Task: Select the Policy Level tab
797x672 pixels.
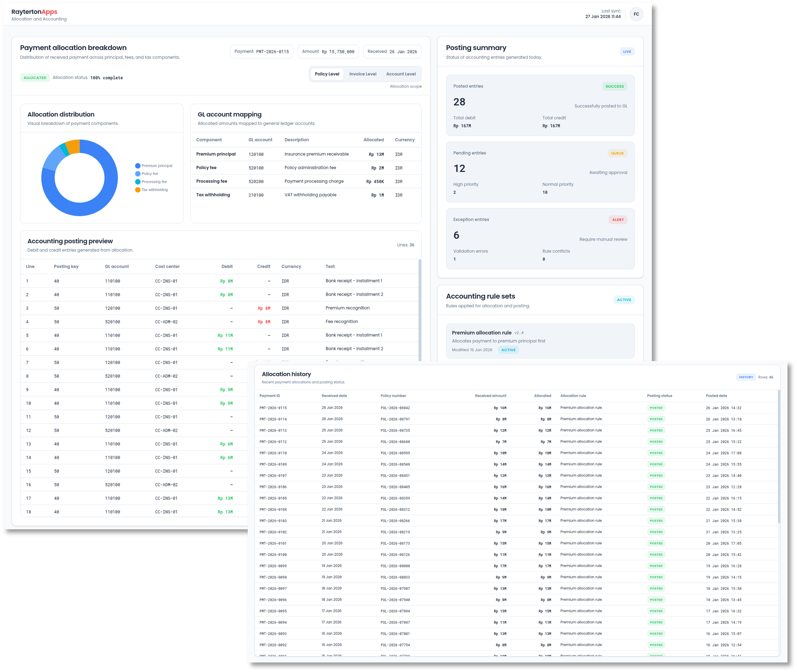Action: (x=327, y=74)
